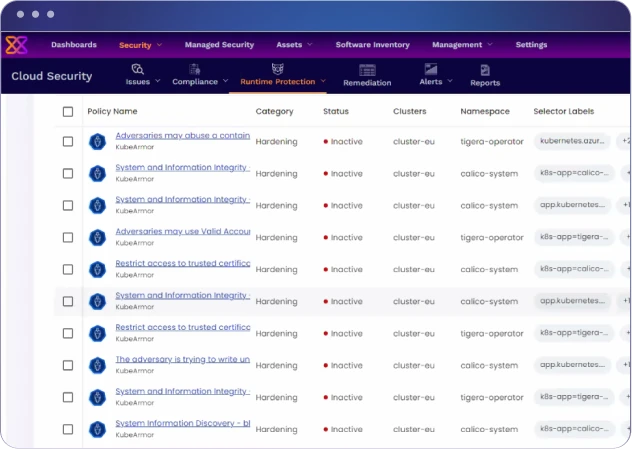Click the Policy Name column header
This screenshot has height=449, width=632.
coord(112,112)
